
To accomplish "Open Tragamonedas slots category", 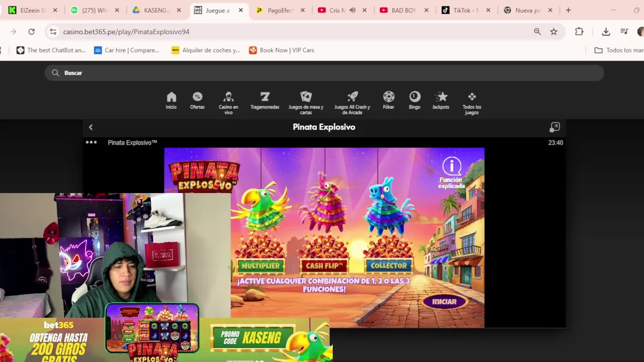I will [265, 101].
